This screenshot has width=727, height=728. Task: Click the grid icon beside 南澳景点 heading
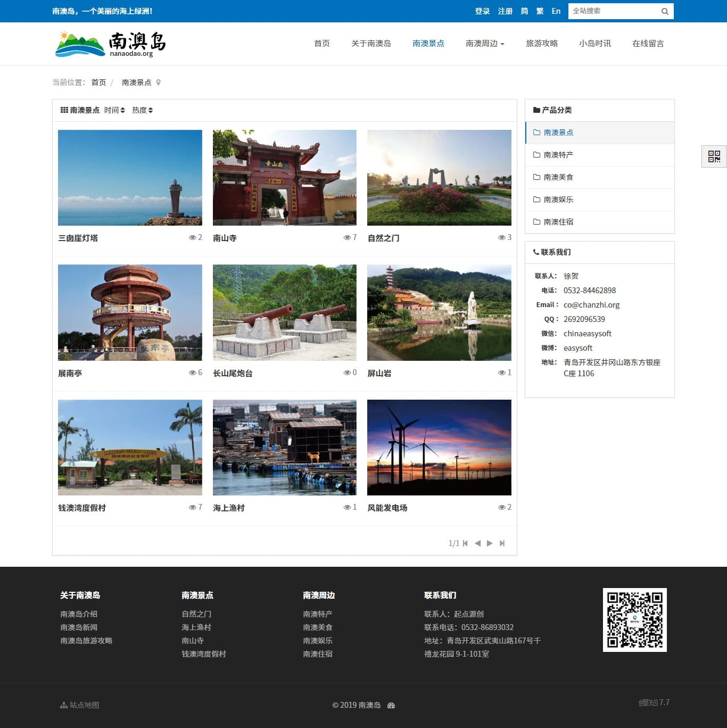tap(64, 110)
